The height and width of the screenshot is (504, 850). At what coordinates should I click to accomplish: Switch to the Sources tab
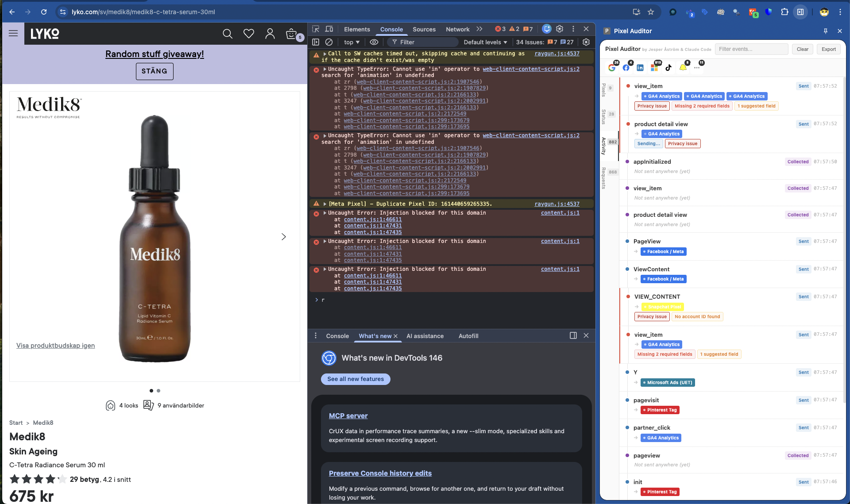[424, 29]
